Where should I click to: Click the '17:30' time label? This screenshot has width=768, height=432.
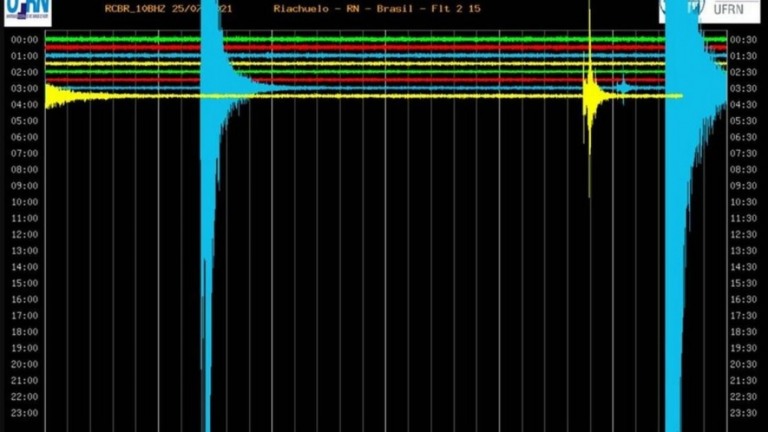(x=744, y=315)
